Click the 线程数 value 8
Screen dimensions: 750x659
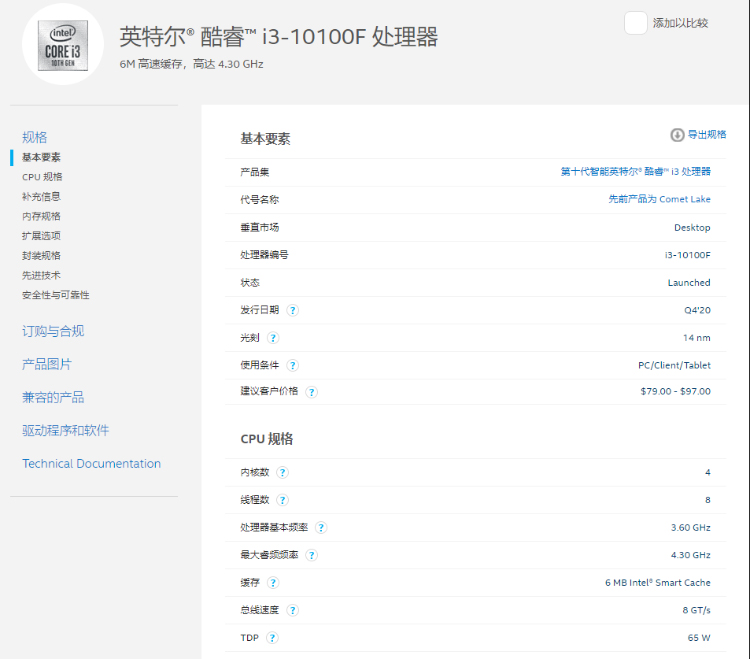[x=707, y=500]
